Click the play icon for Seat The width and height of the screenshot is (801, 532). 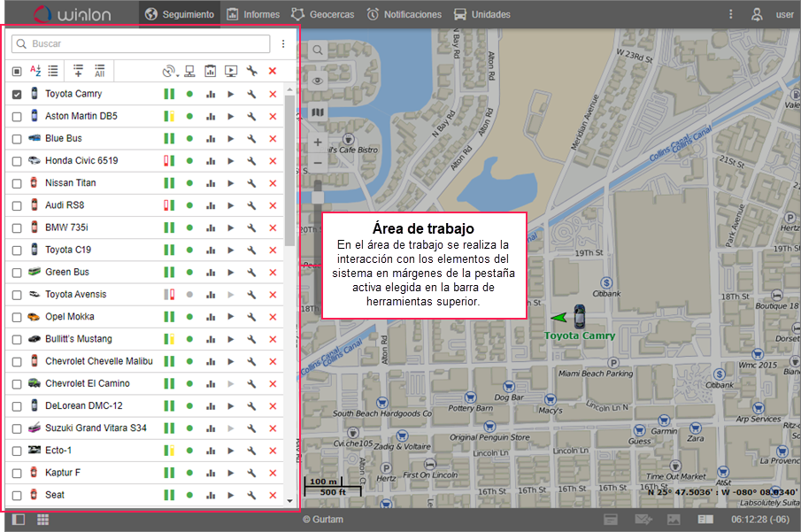pos(231,495)
